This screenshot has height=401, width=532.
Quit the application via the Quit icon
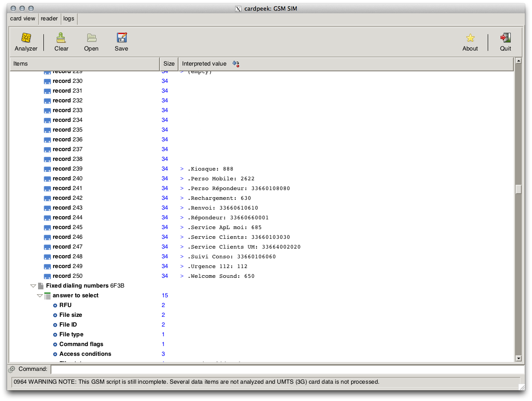coord(505,38)
